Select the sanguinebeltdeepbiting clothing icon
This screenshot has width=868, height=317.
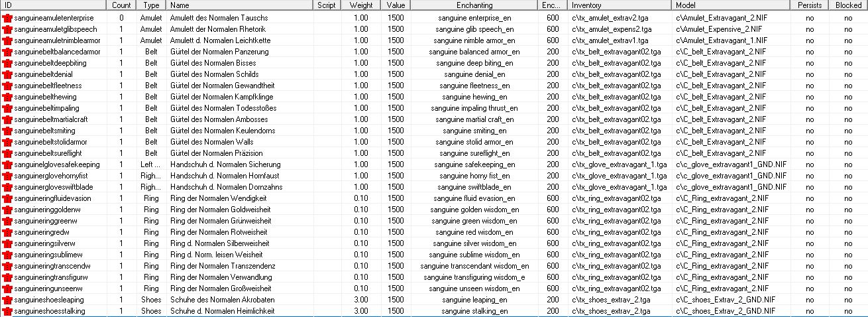7,63
